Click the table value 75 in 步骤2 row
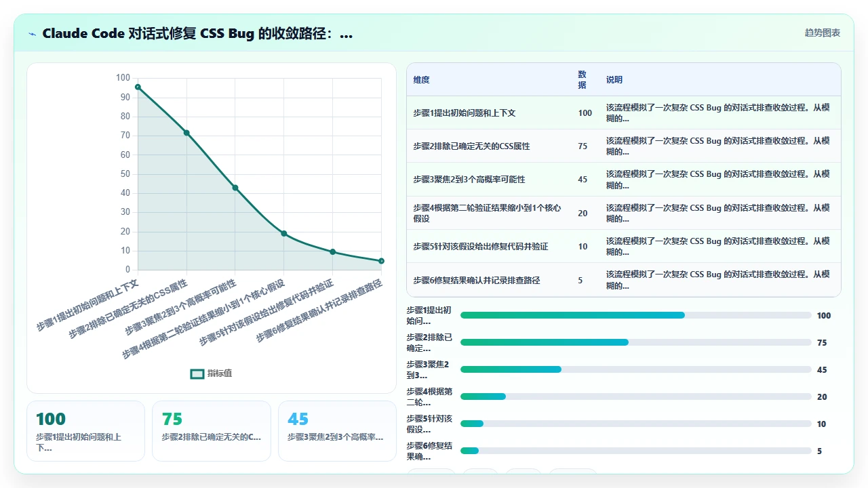This screenshot has height=488, width=868. click(x=583, y=146)
